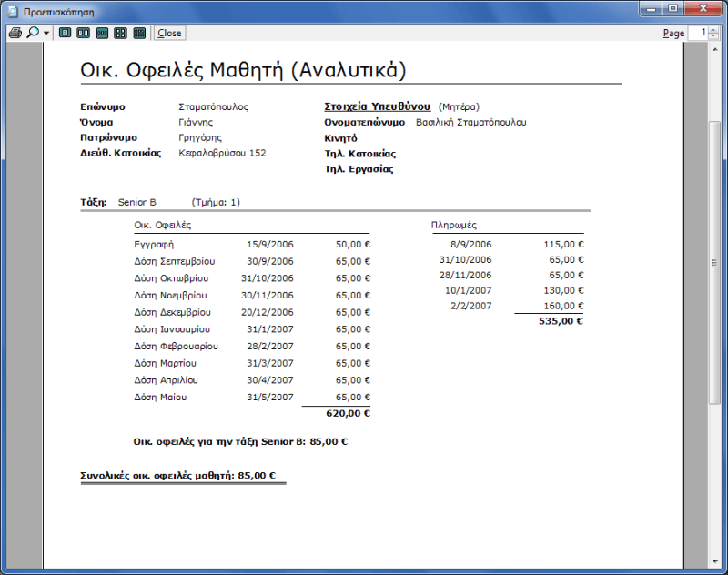This screenshot has width=728, height=575.
Task: Switch to two pages view
Action: pyautogui.click(x=83, y=33)
